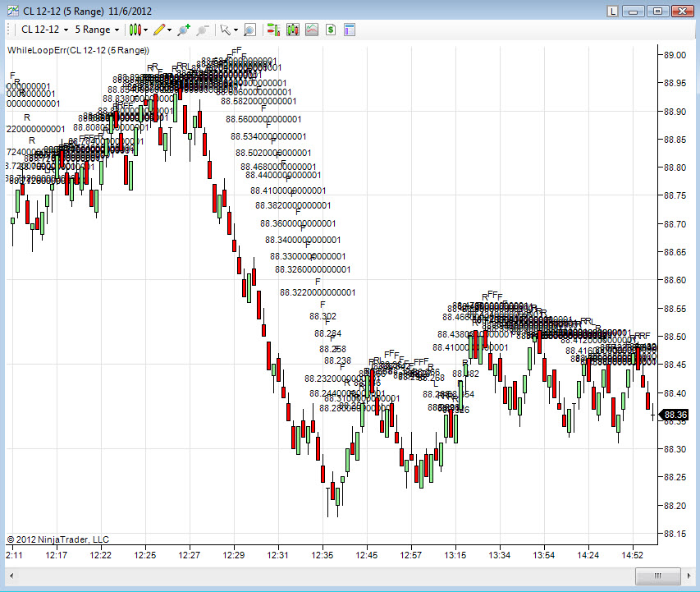Screen dimensions: 700x592
Task: Open the CL 12-12 instrument dropdown
Action: tap(44, 30)
